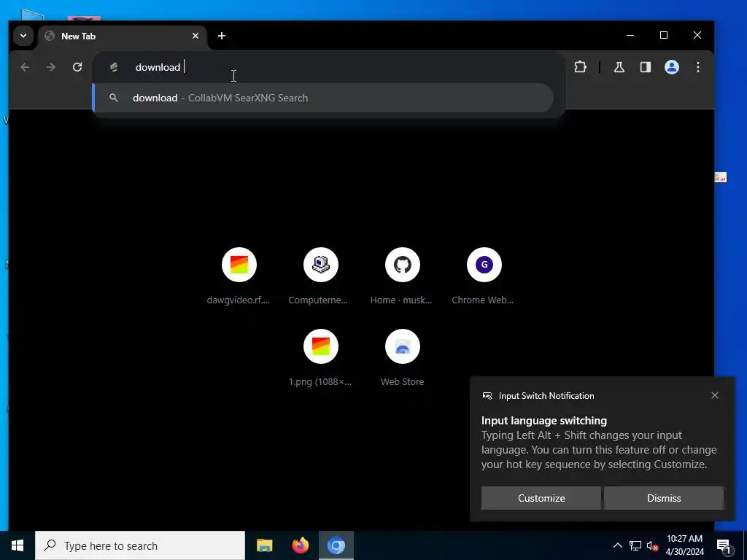
Task: Open the network status tray icon
Action: tap(635, 545)
